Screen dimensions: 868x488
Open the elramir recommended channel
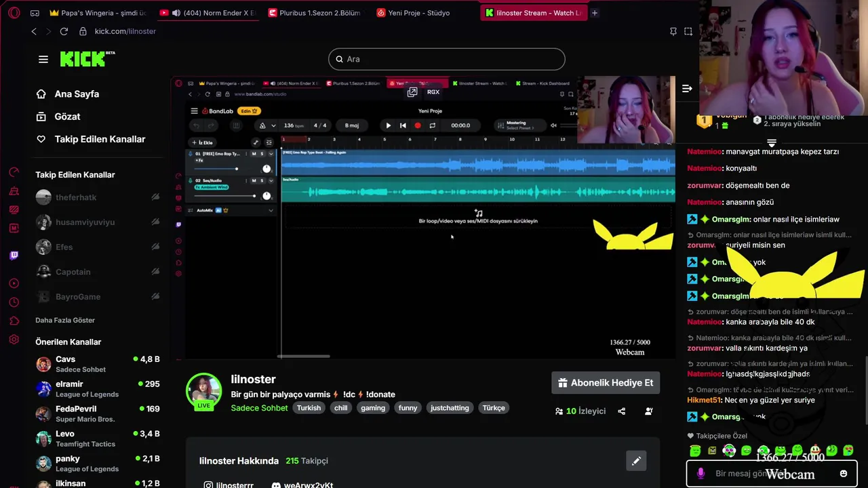[98, 389]
